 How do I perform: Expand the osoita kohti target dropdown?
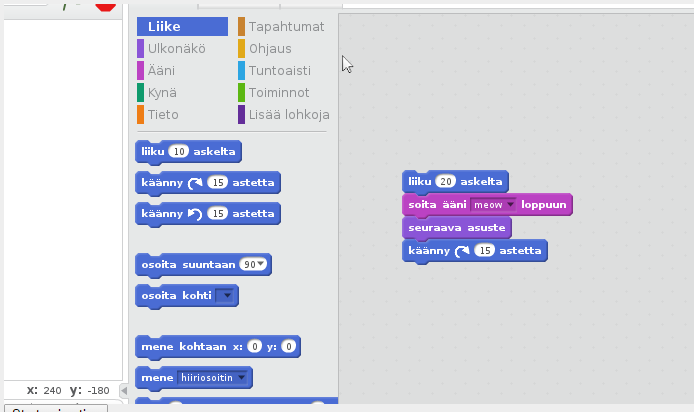tap(227, 296)
